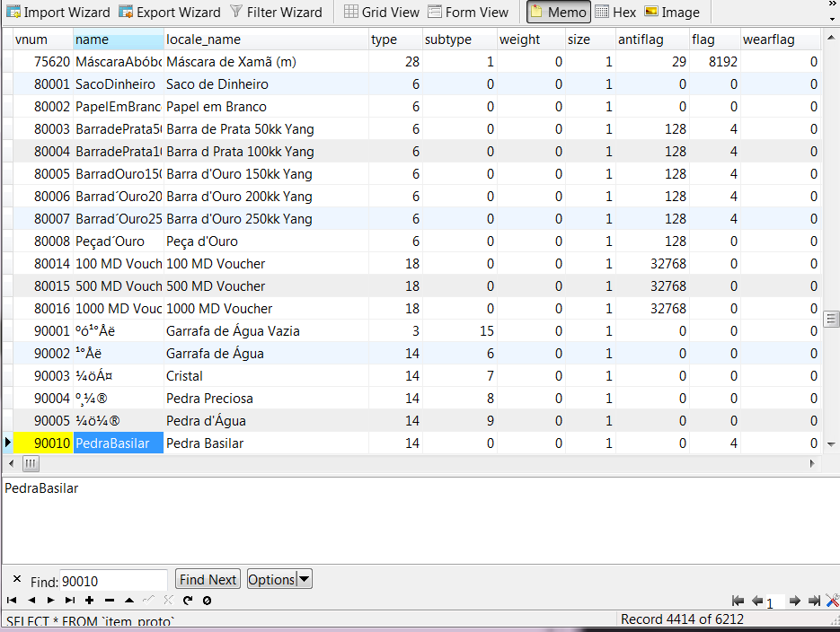
Task: Click the wearflag column header
Action: coord(781,39)
